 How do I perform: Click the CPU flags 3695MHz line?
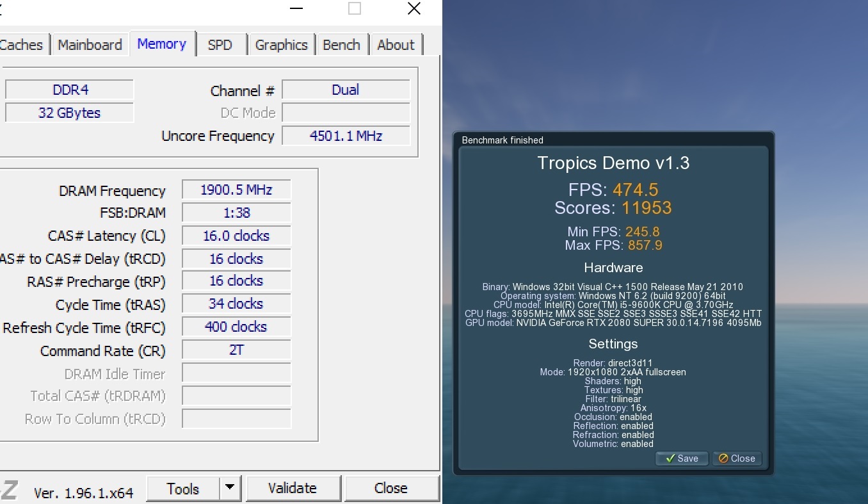tap(613, 314)
